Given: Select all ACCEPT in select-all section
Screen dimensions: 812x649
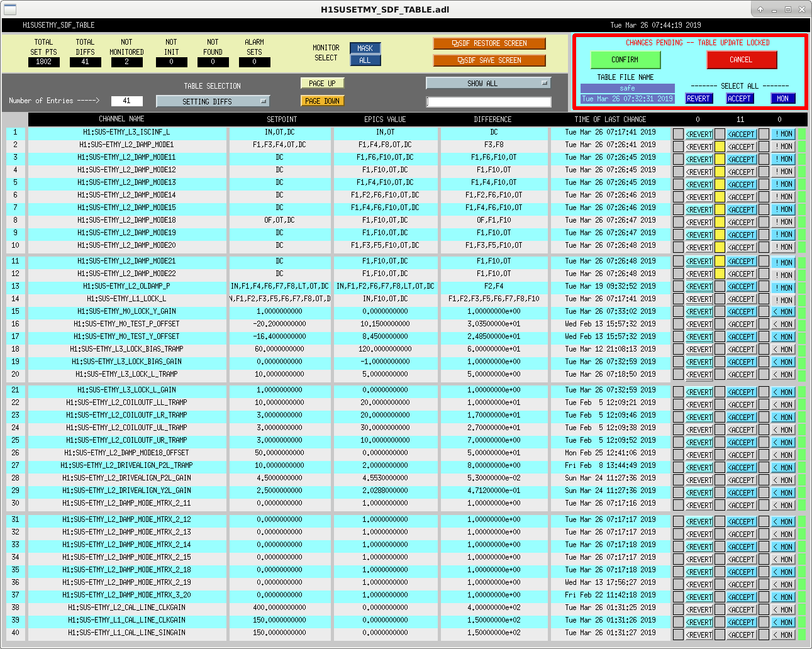Looking at the screenshot, I should pyautogui.click(x=739, y=99).
